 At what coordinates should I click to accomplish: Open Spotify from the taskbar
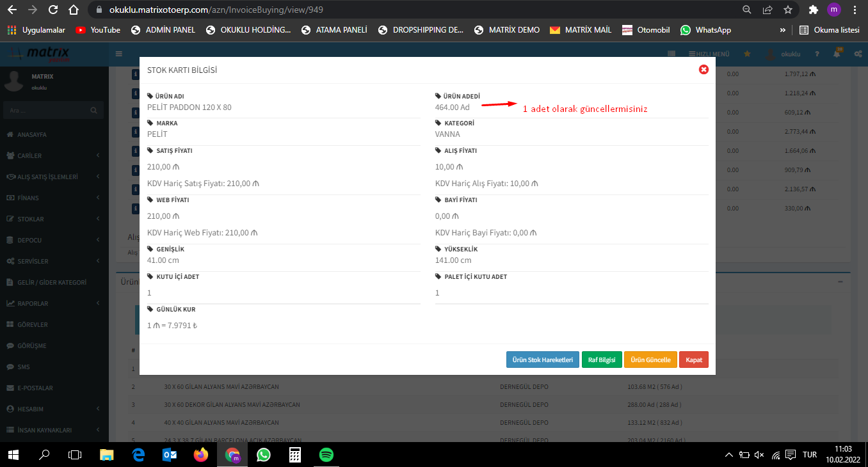(x=326, y=455)
